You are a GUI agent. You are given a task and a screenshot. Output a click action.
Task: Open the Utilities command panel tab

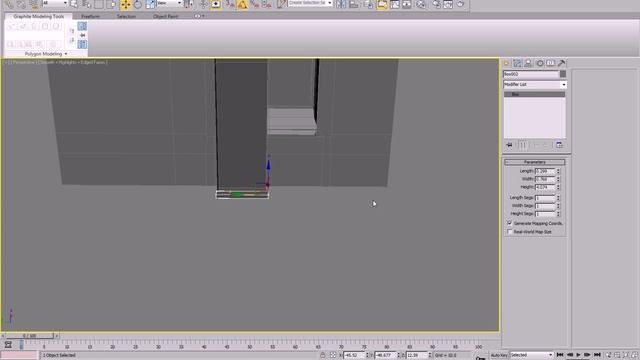pos(562,63)
